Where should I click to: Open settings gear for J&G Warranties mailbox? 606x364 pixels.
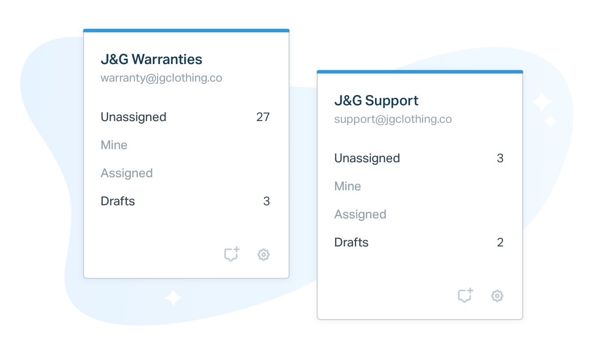[263, 254]
